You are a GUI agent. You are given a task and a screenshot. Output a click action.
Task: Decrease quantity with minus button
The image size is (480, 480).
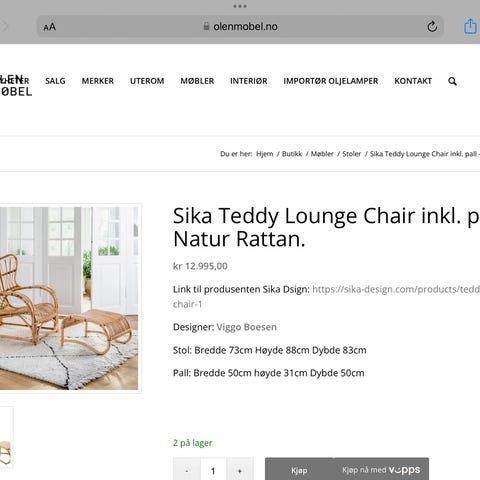point(187,471)
